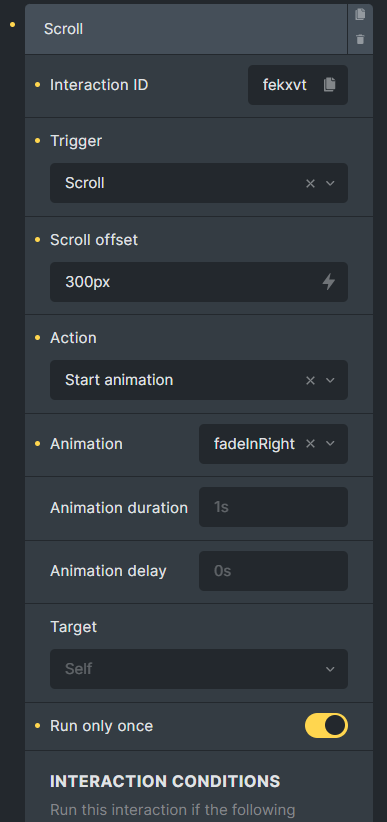Viewport: 387px width, 822px height.
Task: Disable the Run only once switch
Action: (326, 726)
